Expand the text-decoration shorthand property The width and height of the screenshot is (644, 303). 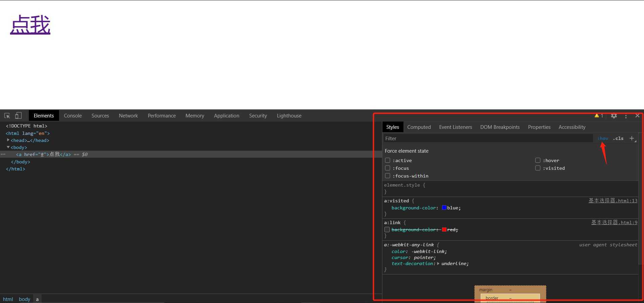(x=438, y=263)
